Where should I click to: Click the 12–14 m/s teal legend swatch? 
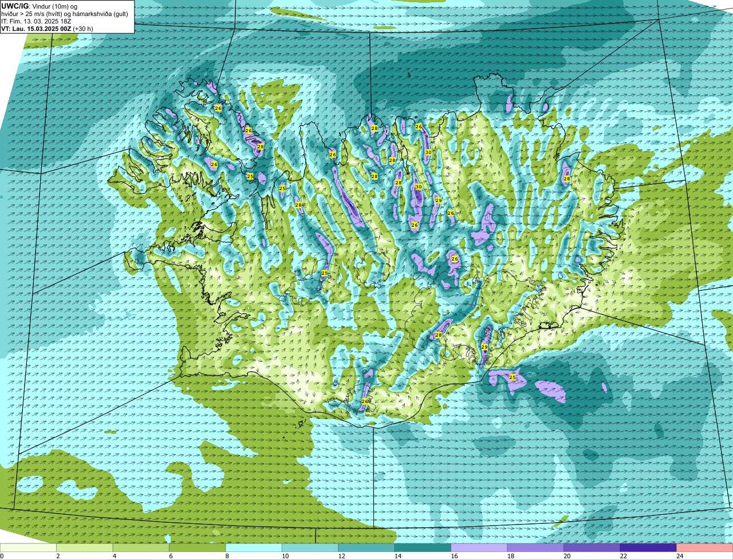tap(366, 547)
